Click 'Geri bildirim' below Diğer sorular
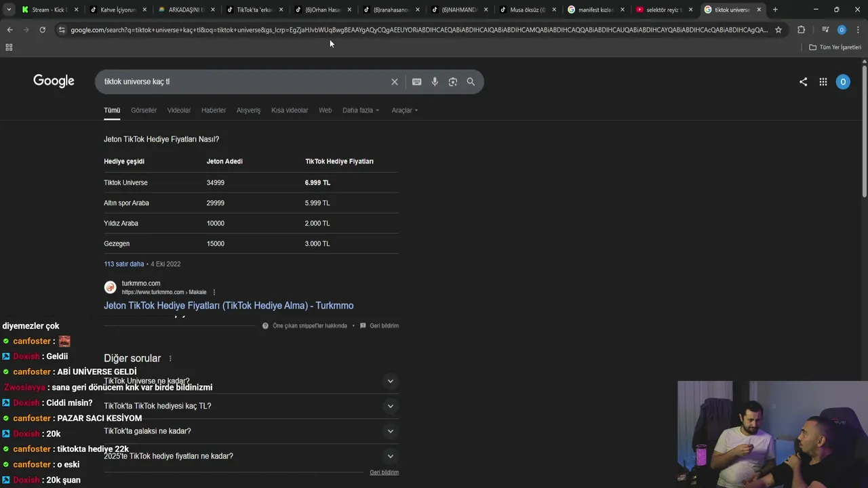Viewport: 868px width, 488px height. 384,472
